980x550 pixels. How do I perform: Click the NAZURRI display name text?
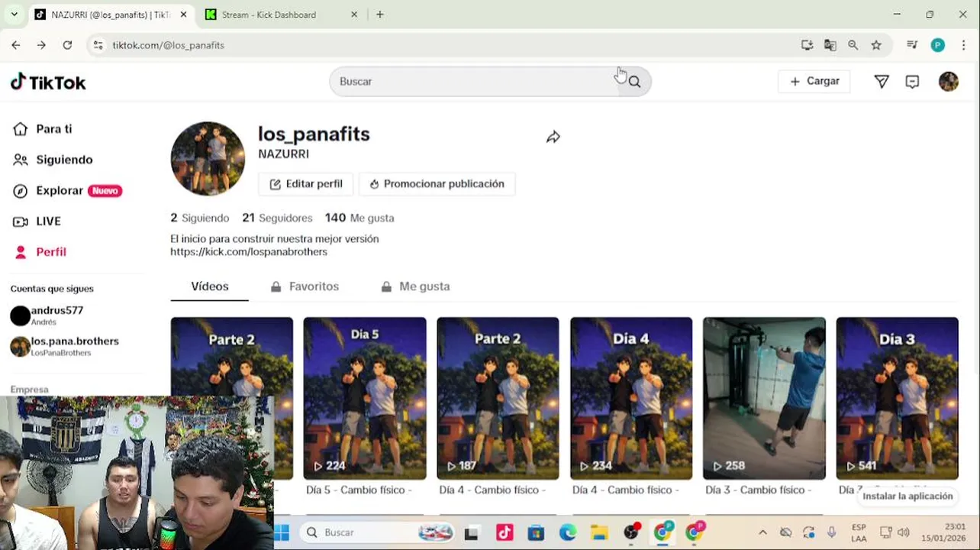(283, 154)
